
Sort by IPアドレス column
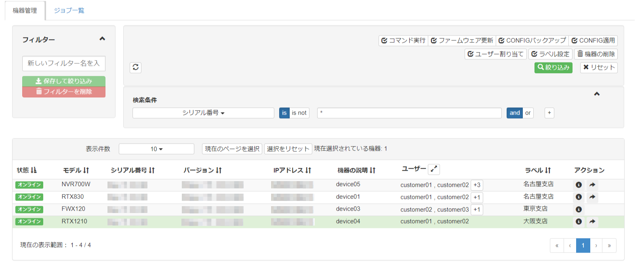[x=308, y=170]
